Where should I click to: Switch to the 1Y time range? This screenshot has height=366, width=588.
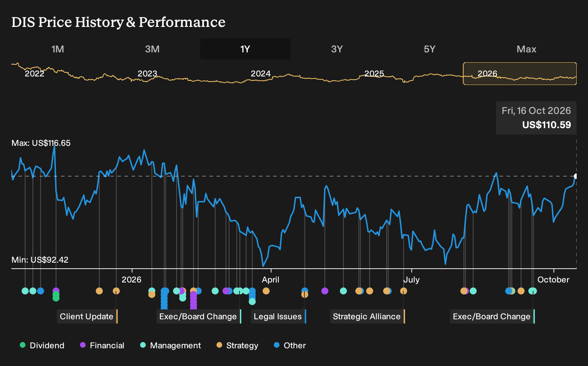tap(245, 49)
